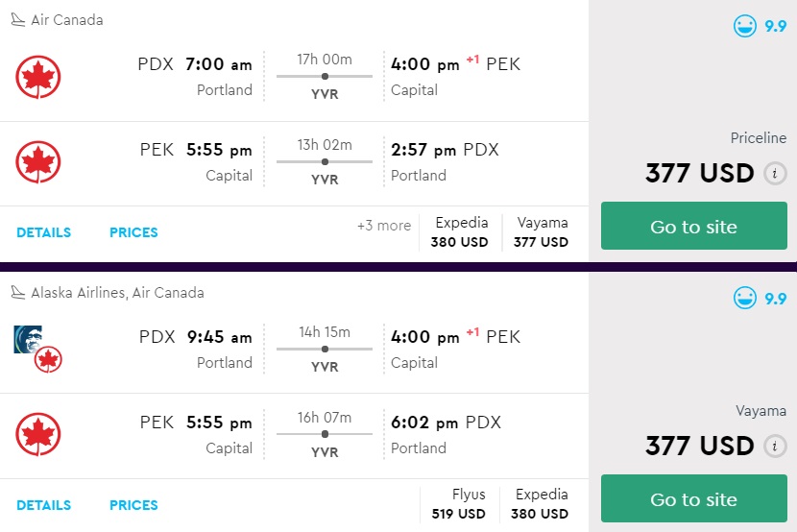
Task: Click the plane icon beside Alaska Airlines, Air Canada
Action: coord(18,293)
